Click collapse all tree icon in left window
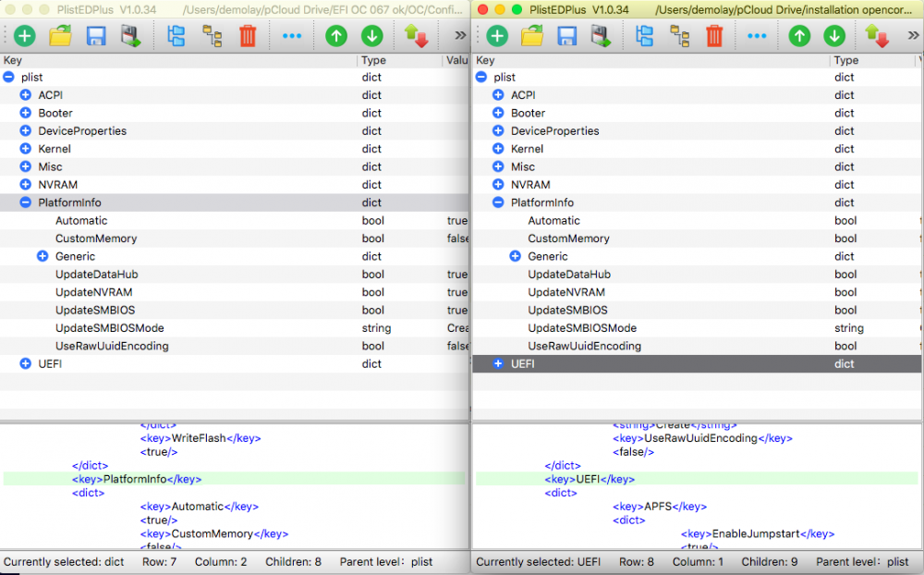This screenshot has height=575, width=924. point(213,36)
